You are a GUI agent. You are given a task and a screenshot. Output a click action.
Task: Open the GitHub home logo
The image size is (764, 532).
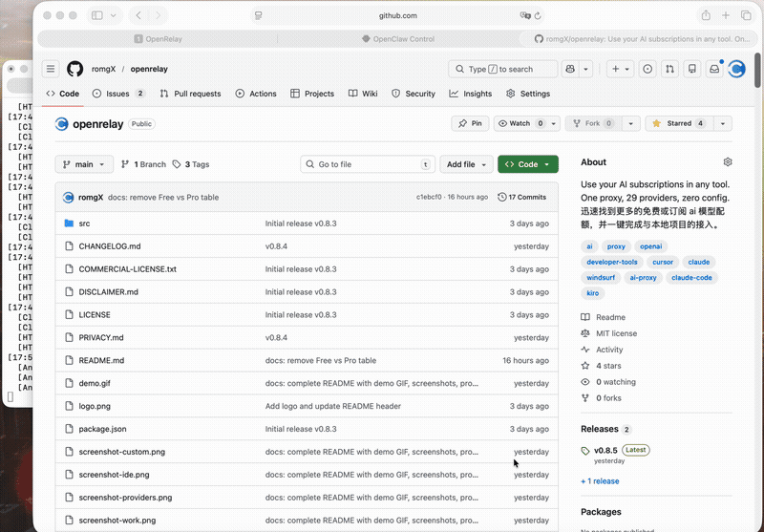(x=75, y=69)
